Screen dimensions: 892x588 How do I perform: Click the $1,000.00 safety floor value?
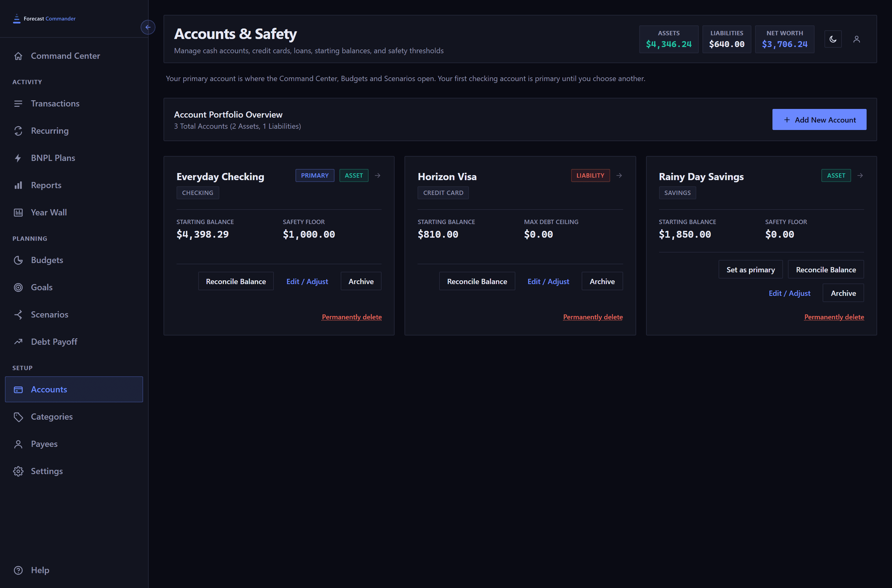(309, 234)
